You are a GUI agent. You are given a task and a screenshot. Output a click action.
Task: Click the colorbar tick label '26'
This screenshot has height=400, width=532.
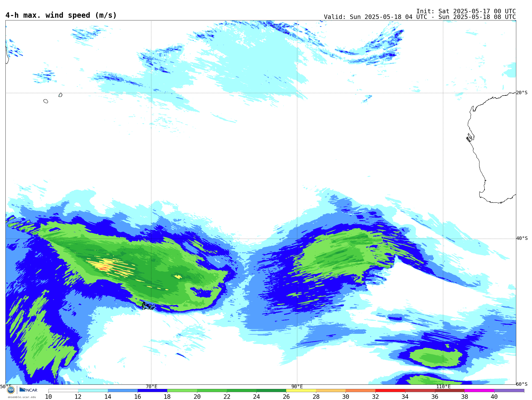coord(286,397)
